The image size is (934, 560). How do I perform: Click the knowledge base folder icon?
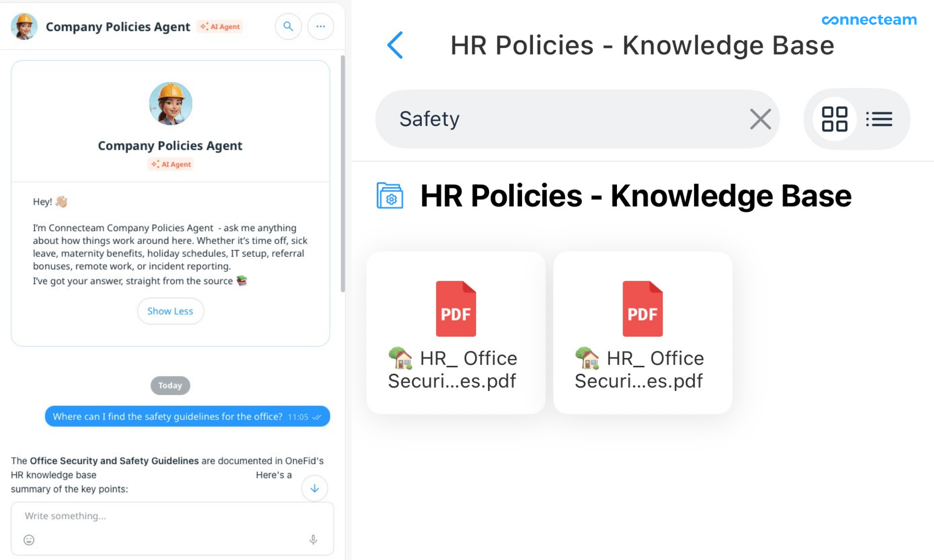390,196
